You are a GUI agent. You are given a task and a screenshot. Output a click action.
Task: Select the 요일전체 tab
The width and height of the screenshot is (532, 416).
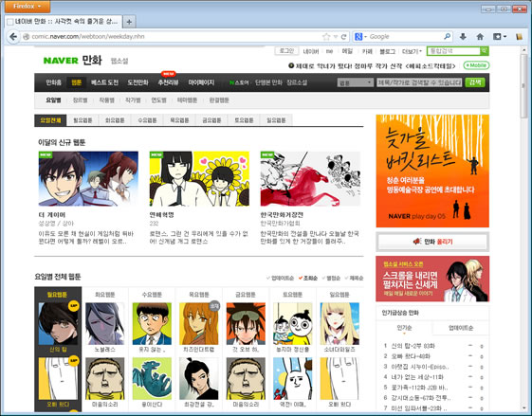tap(50, 120)
